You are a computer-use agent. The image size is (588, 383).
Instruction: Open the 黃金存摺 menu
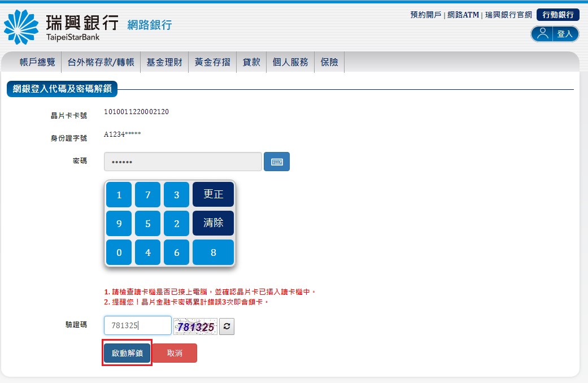[x=212, y=63]
